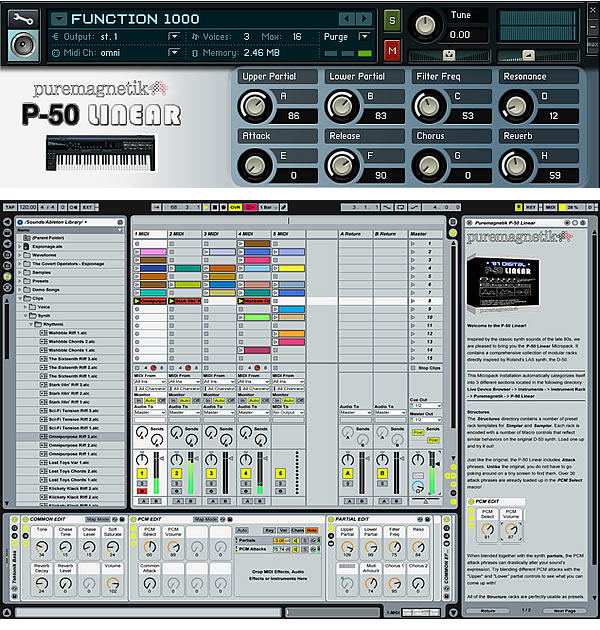Expand the Waveforms folder in browser
The height and width of the screenshot is (630, 600).
20,255
